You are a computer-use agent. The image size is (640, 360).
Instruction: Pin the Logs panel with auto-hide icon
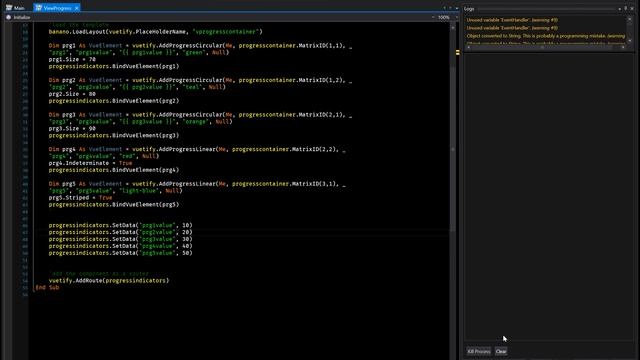click(626, 8)
